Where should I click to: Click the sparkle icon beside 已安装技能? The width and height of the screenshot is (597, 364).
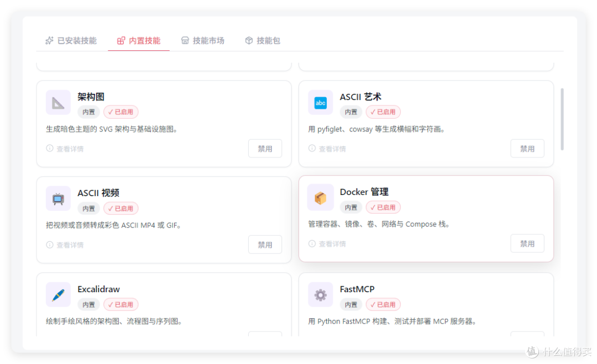pos(50,41)
